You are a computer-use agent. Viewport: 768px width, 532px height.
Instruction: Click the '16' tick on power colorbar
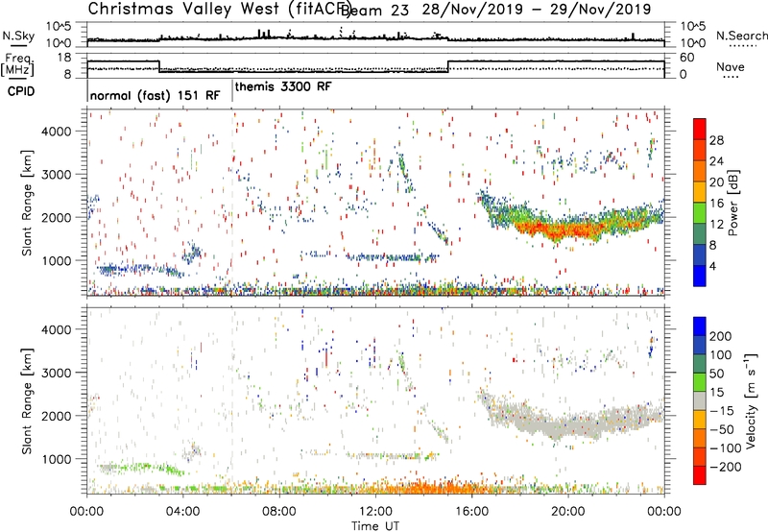(716, 204)
